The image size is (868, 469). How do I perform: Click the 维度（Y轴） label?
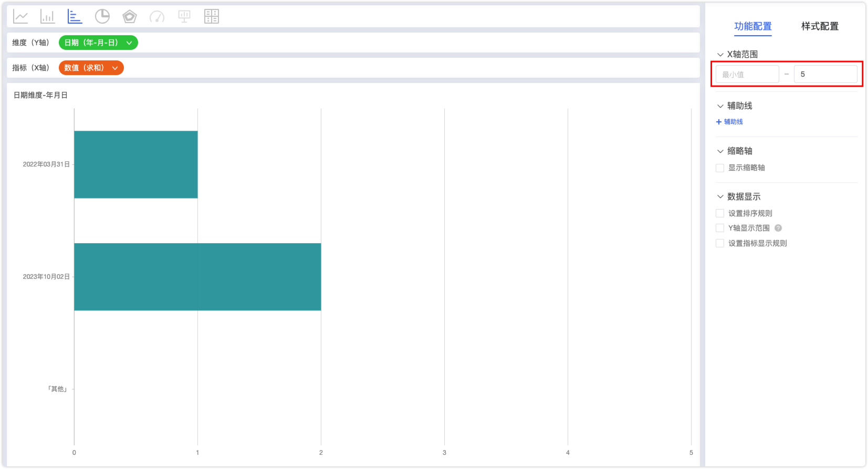pos(30,43)
